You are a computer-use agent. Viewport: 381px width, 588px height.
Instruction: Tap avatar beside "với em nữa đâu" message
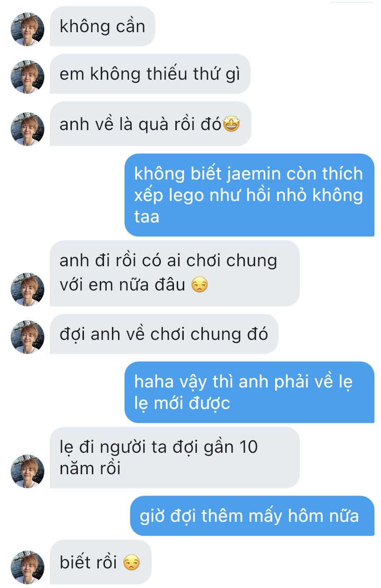(x=28, y=290)
